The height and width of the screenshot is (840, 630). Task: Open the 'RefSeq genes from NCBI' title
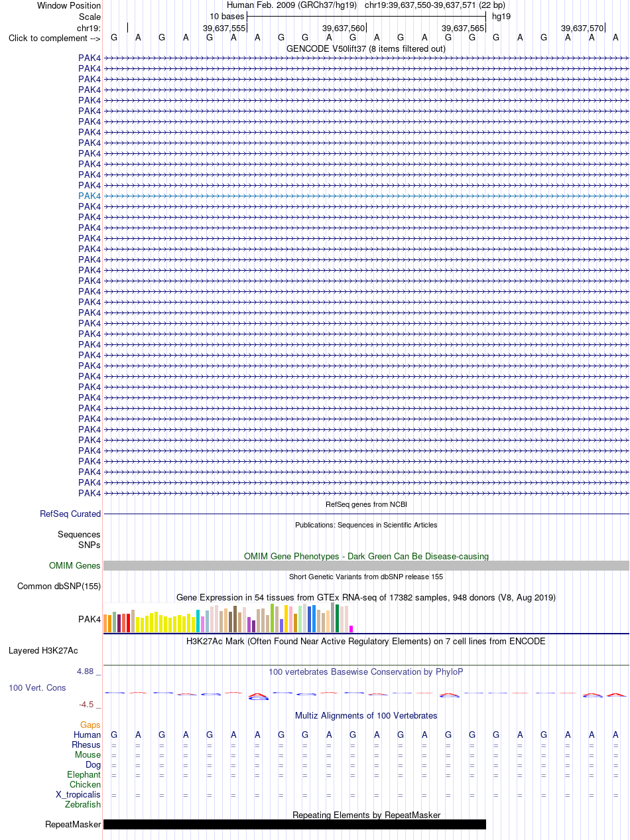[x=366, y=505]
